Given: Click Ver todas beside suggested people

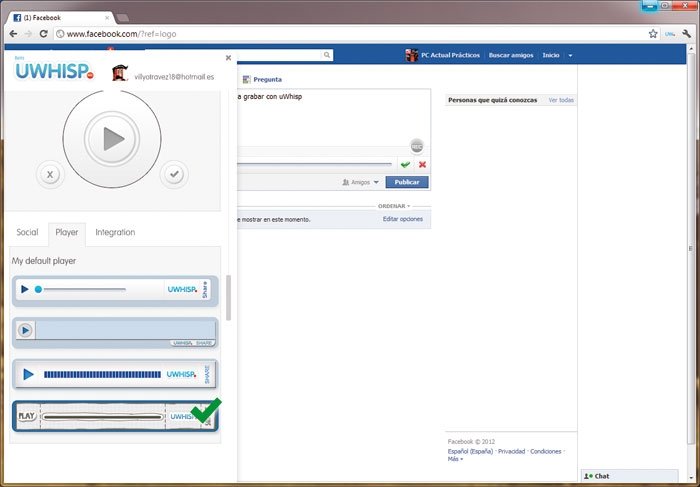Looking at the screenshot, I should tap(561, 100).
